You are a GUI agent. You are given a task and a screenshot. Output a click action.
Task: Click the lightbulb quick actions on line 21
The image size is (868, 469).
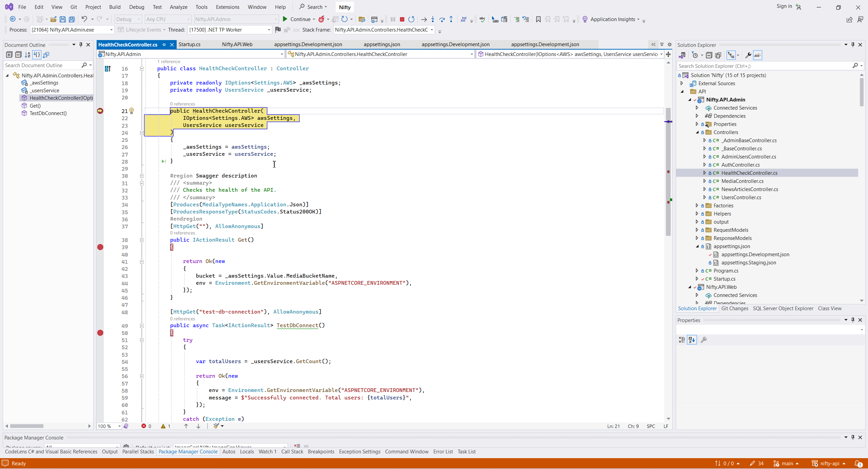(132, 111)
